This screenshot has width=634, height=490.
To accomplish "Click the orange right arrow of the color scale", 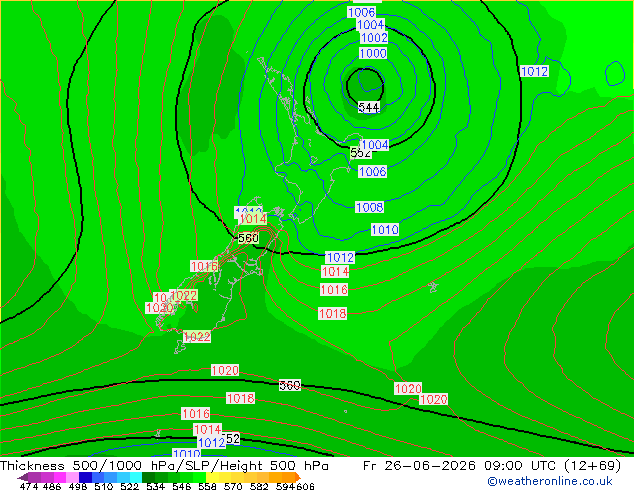I will (298, 477).
